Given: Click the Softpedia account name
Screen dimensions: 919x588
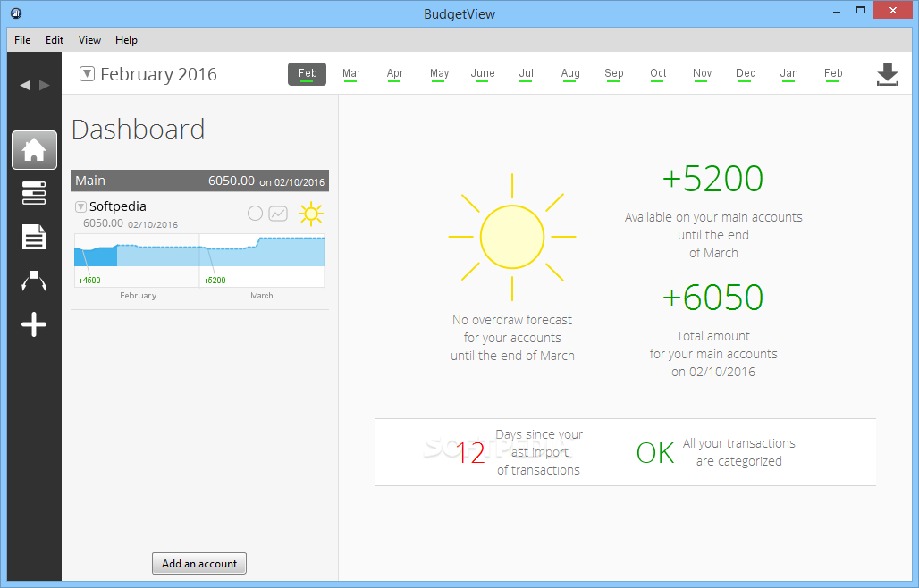Looking at the screenshot, I should (118, 206).
